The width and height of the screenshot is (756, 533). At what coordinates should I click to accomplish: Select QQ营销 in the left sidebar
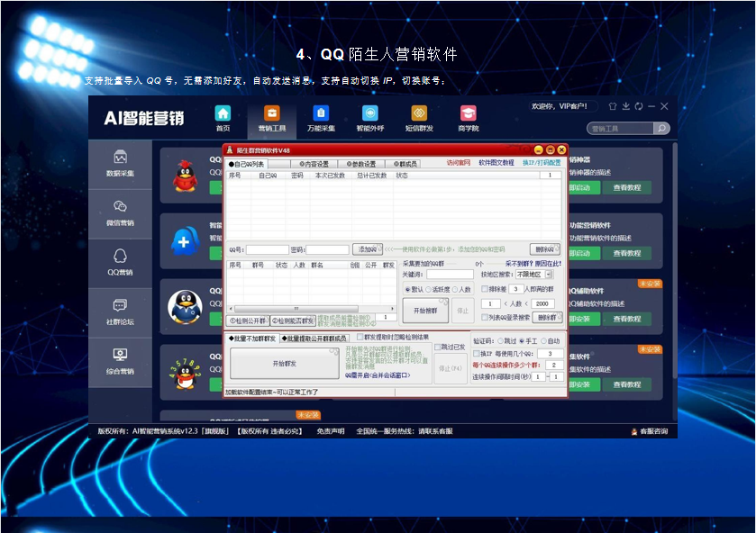click(120, 263)
